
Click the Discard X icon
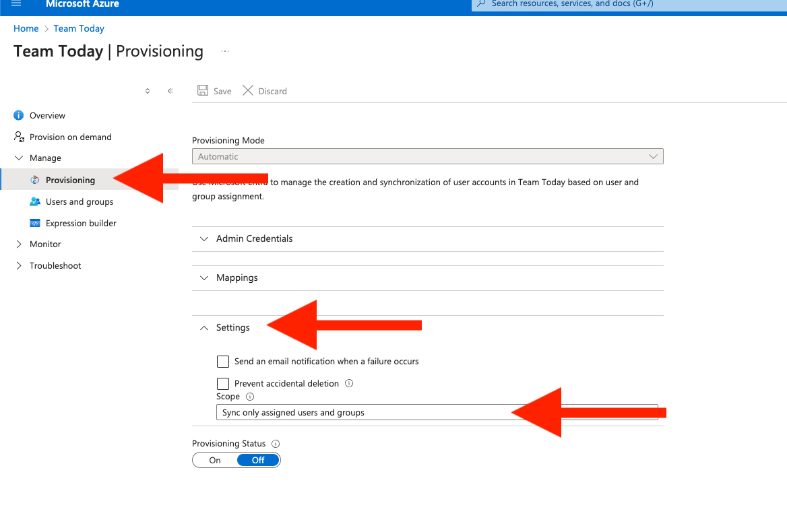[248, 90]
